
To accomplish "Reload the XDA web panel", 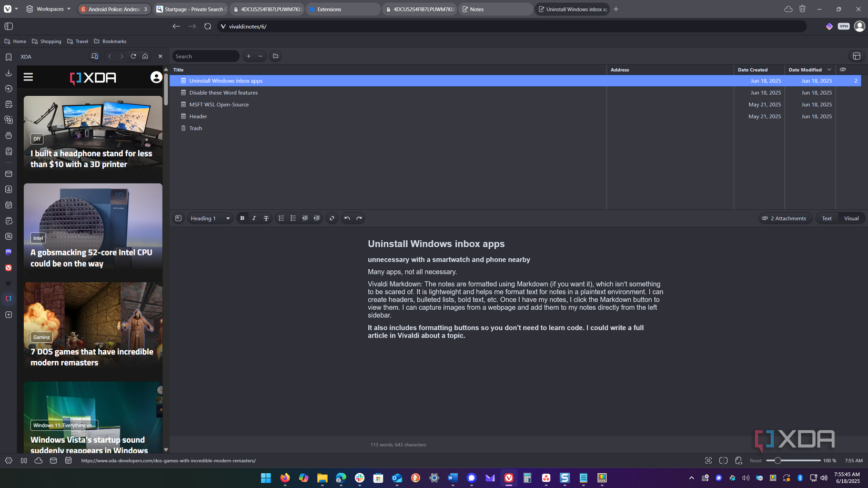I will (134, 56).
